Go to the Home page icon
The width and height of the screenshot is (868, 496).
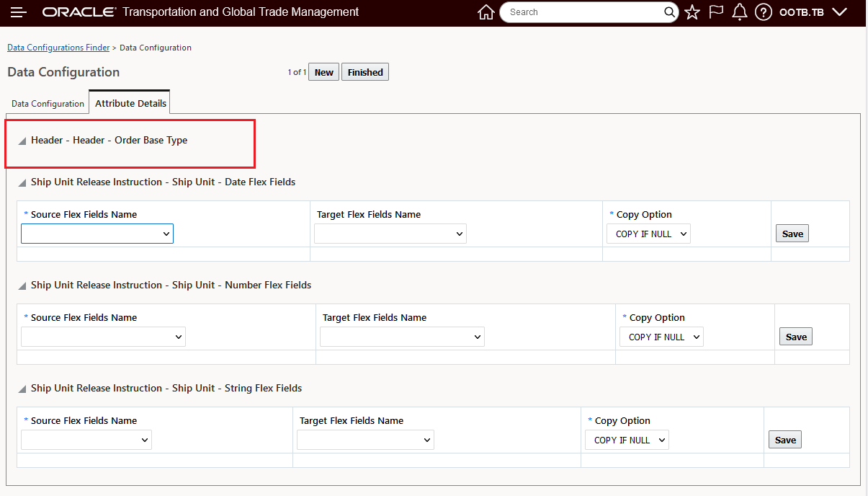tap(486, 12)
